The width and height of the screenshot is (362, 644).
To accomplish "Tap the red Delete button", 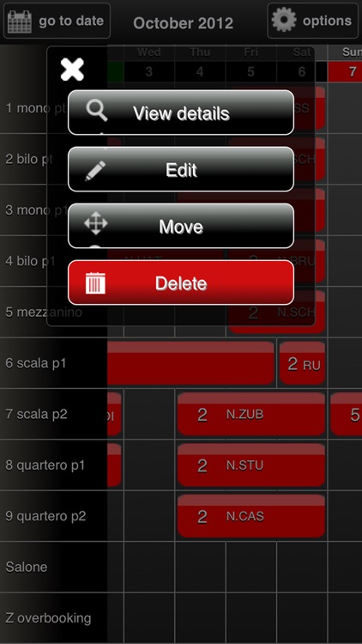I will (x=181, y=283).
